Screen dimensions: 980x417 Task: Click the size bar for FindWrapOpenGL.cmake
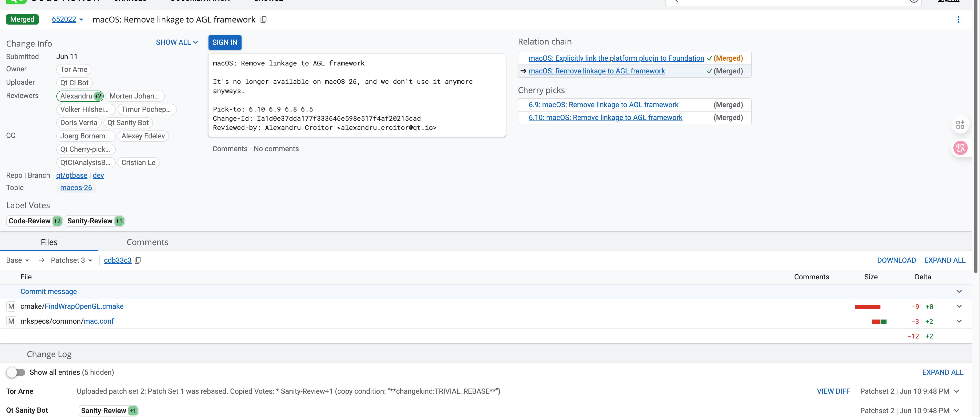click(x=867, y=307)
